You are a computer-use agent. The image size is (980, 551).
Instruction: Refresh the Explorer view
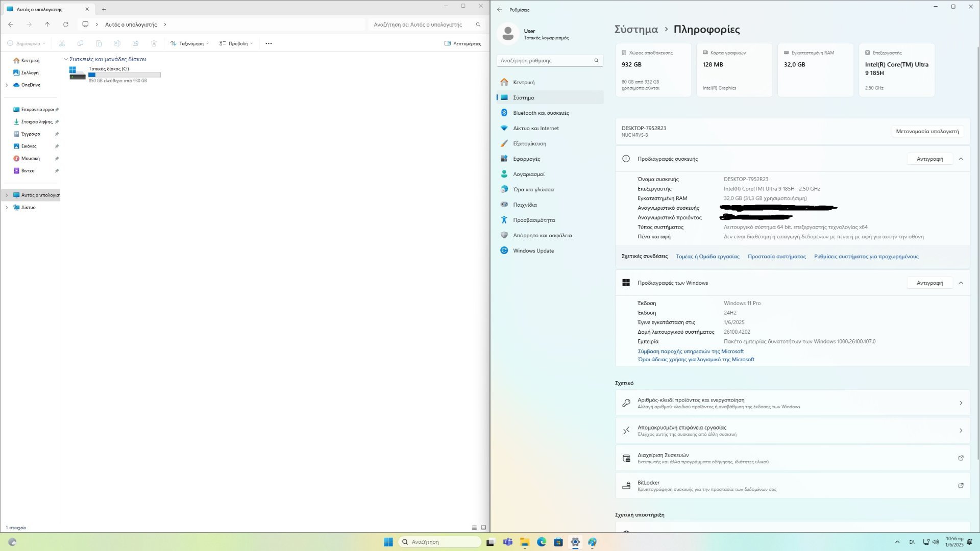tap(66, 24)
